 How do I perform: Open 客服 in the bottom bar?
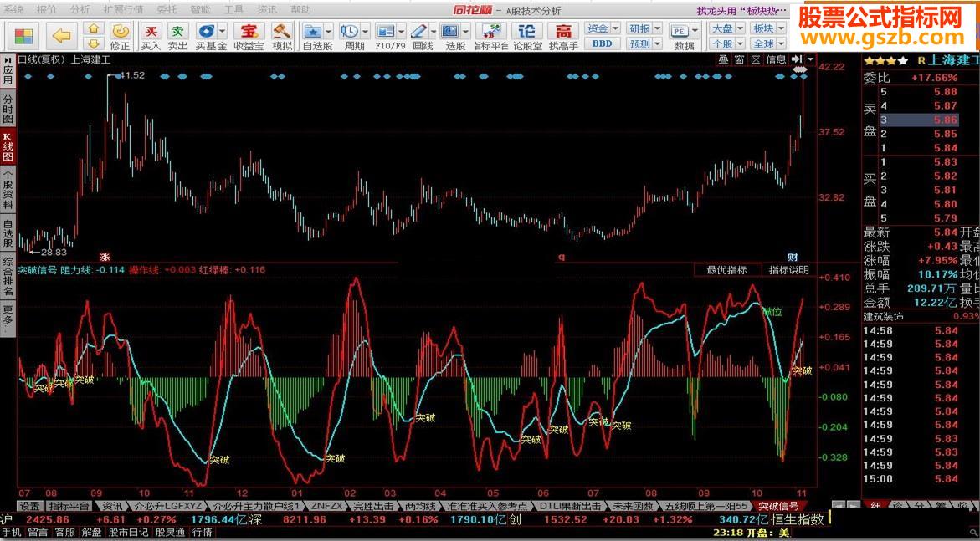(x=65, y=533)
